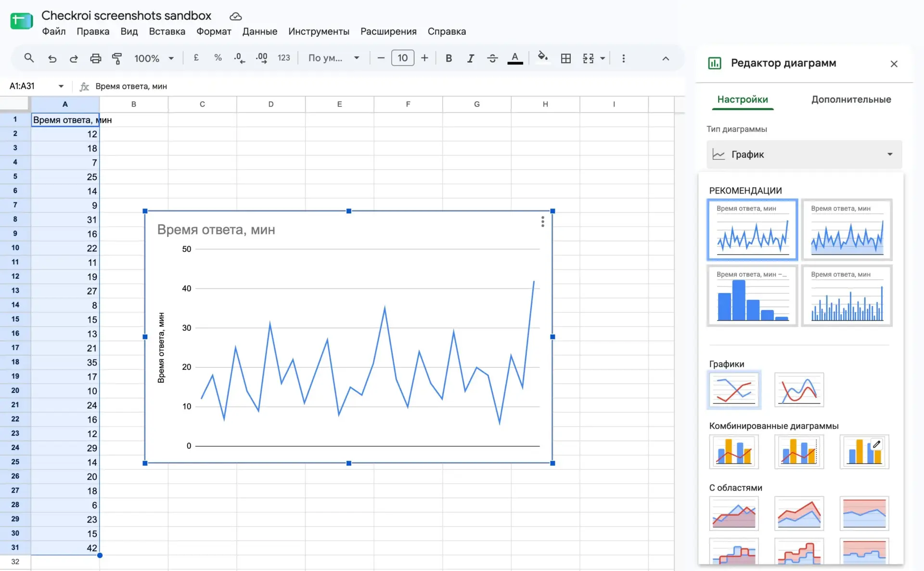Switch to the Настройки tab
The image size is (924, 571).
click(x=743, y=100)
